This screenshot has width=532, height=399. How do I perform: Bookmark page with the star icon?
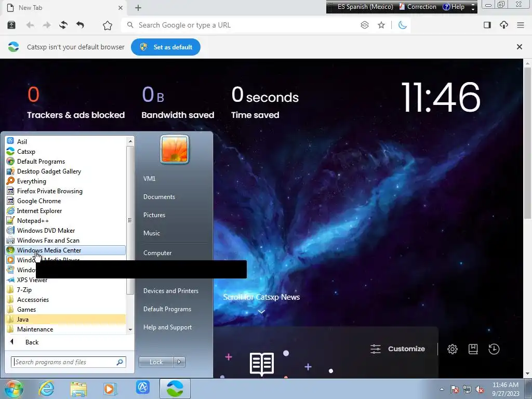click(x=381, y=25)
